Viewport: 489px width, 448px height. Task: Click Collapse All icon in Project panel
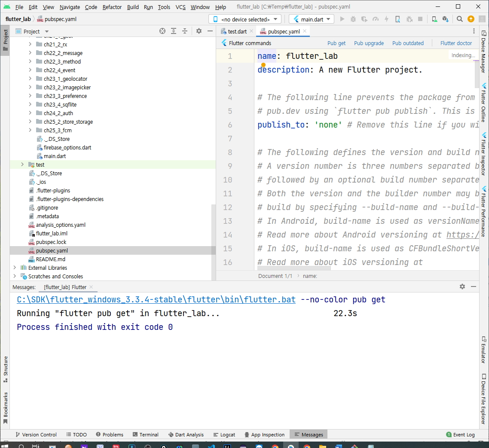pos(185,31)
